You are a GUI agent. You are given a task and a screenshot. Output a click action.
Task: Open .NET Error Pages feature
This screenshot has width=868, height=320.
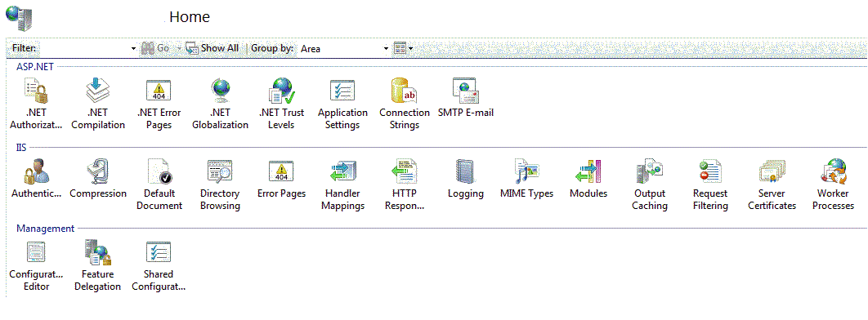click(x=159, y=104)
